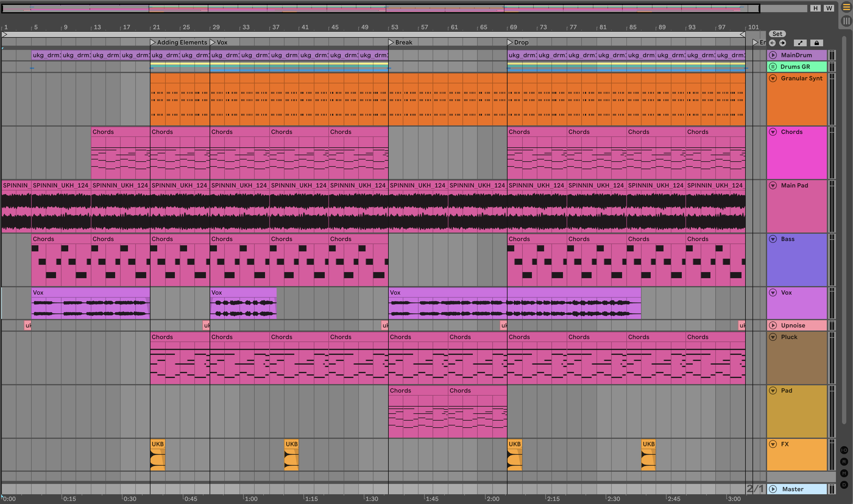
Task: Click the H optimize height button
Action: (815, 8)
